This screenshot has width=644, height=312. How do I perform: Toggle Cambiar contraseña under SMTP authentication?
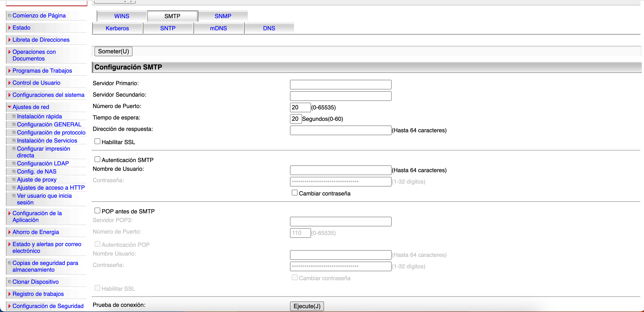[x=294, y=193]
